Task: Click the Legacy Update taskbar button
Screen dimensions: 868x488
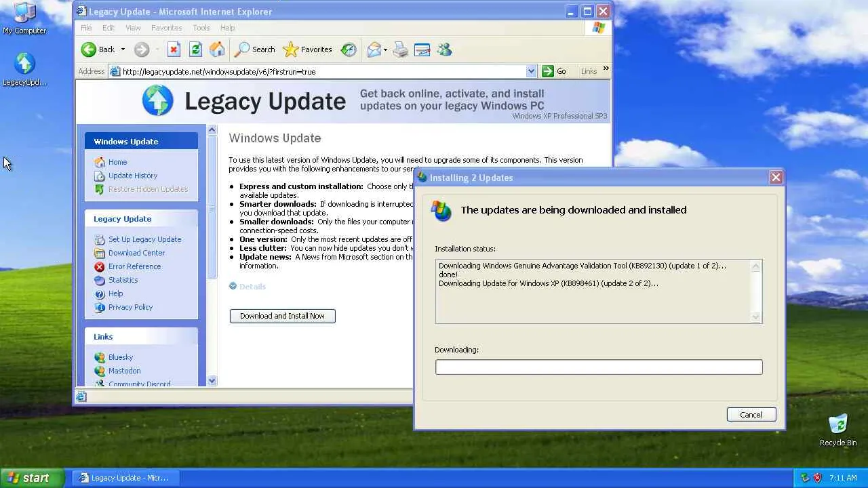Action: click(126, 478)
